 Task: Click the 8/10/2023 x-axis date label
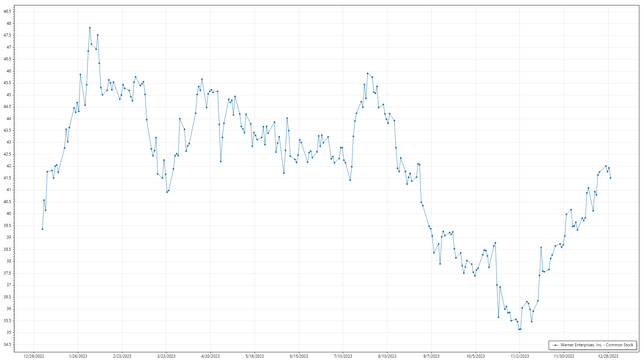point(387,356)
